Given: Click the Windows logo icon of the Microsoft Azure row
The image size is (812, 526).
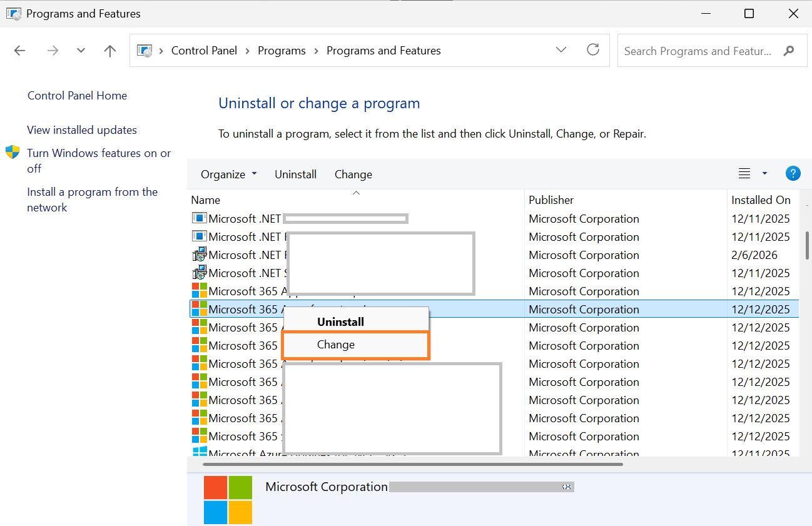Looking at the screenshot, I should tap(200, 452).
